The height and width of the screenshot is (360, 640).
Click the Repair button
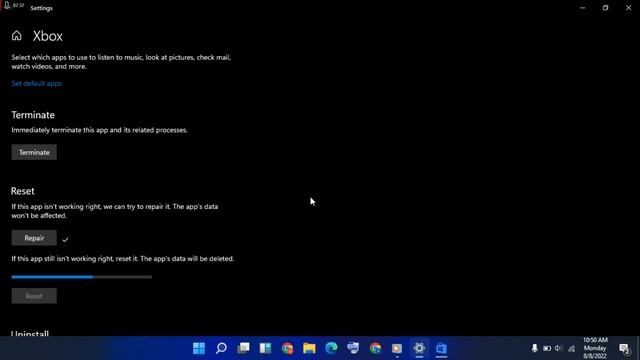pyautogui.click(x=34, y=238)
